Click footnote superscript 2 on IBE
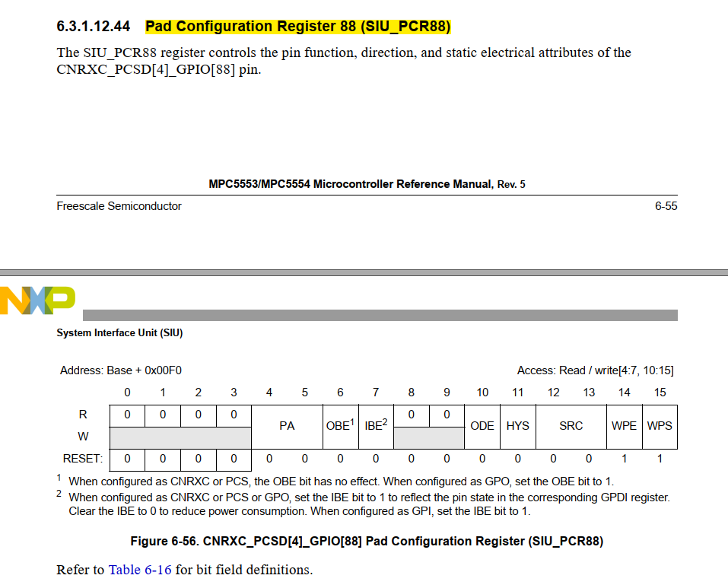The width and height of the screenshot is (728, 588). point(383,421)
